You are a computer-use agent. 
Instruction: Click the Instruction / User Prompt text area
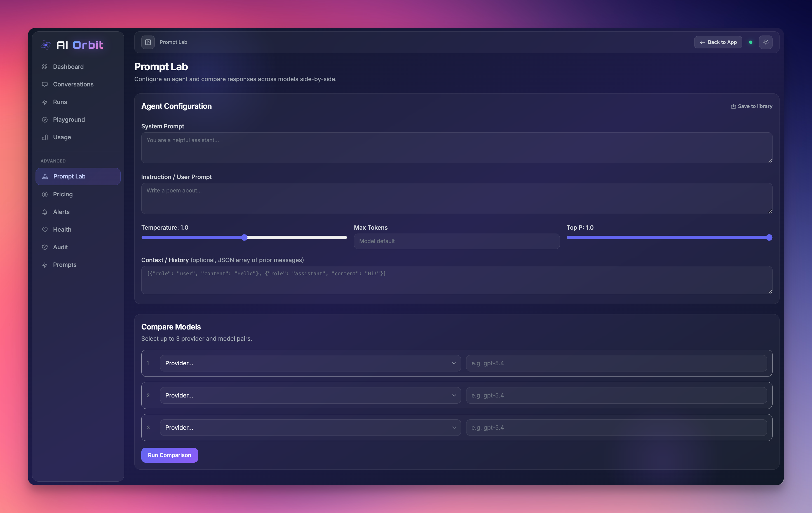pyautogui.click(x=457, y=199)
